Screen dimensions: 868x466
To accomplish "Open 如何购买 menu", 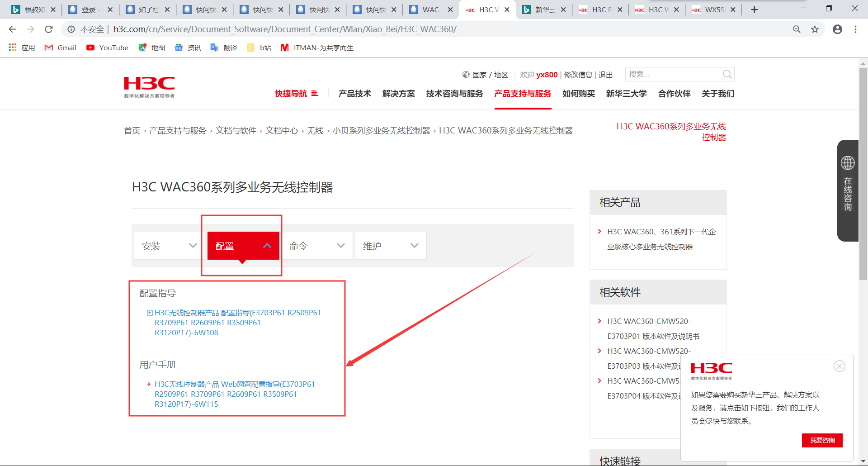I will [x=579, y=94].
